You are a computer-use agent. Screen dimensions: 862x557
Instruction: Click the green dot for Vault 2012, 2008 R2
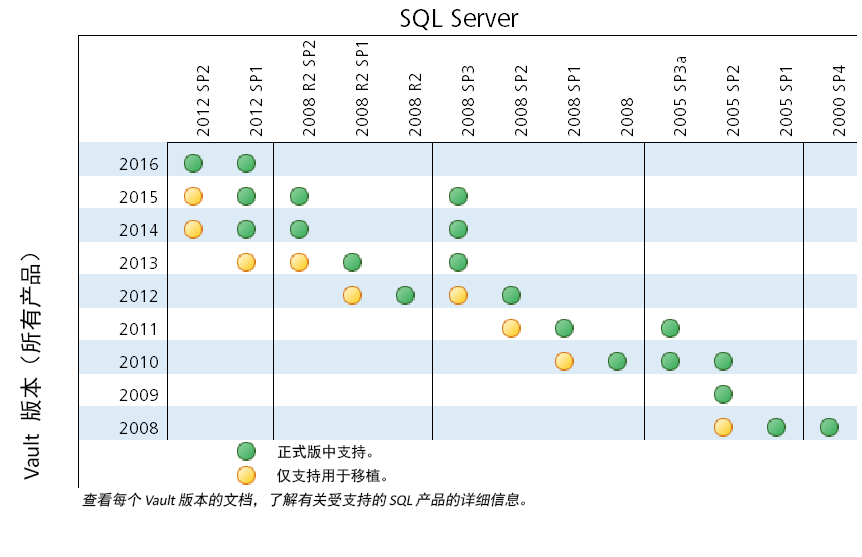coord(405,295)
